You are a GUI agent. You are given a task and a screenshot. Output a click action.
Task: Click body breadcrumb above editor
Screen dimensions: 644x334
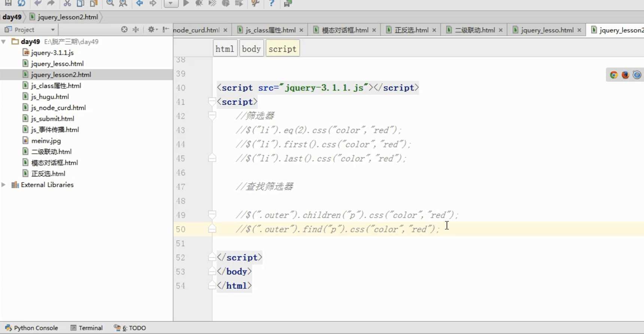tap(251, 49)
